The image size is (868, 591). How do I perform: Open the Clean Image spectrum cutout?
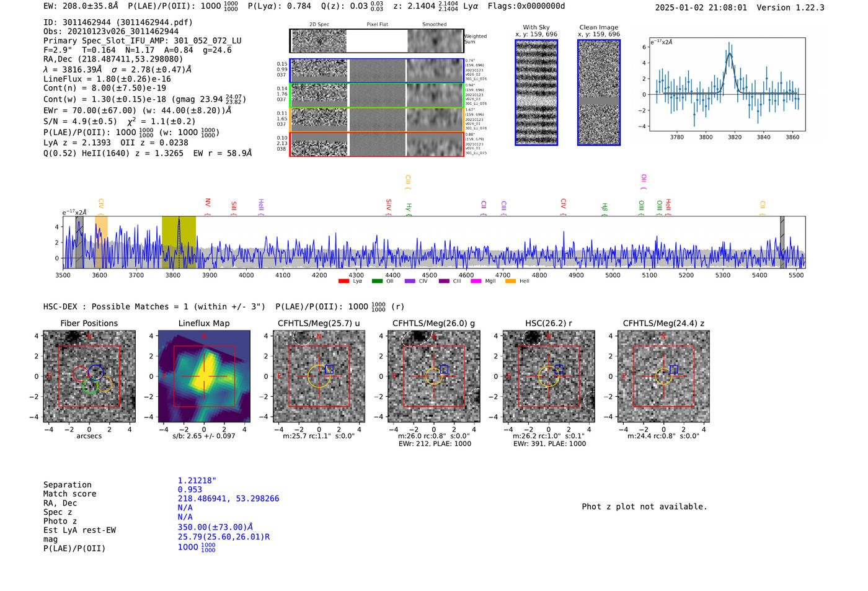pos(599,92)
